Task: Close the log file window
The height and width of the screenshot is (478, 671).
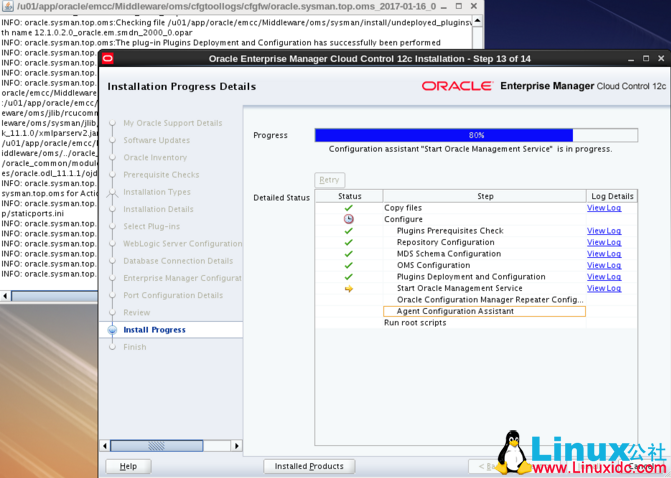Action: tap(474, 6)
